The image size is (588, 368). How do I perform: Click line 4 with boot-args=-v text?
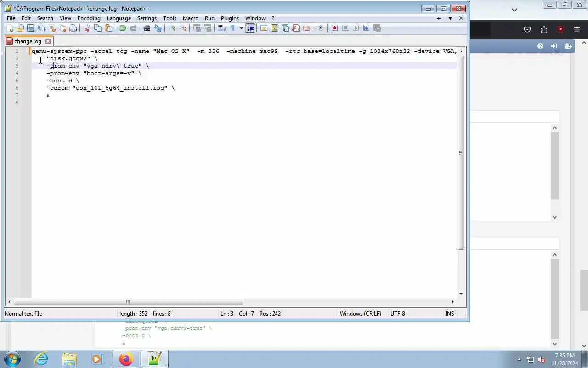(244, 73)
